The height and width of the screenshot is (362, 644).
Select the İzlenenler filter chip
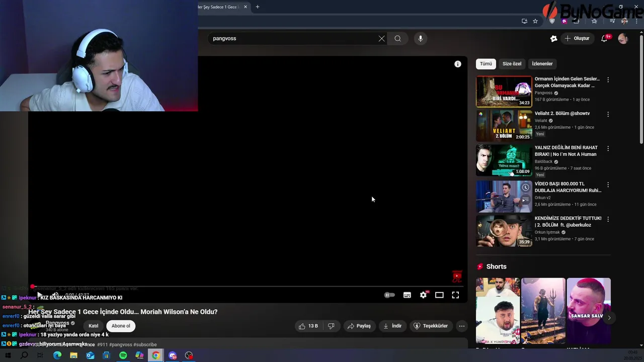(542, 64)
